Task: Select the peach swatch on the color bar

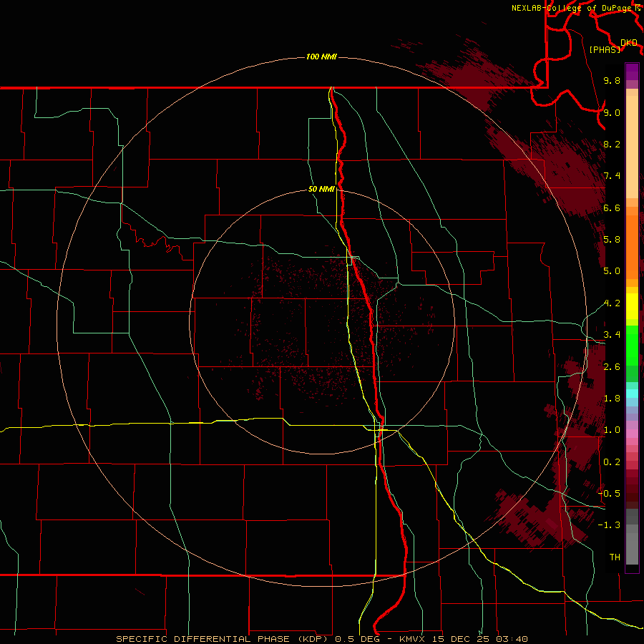Action: point(632,147)
